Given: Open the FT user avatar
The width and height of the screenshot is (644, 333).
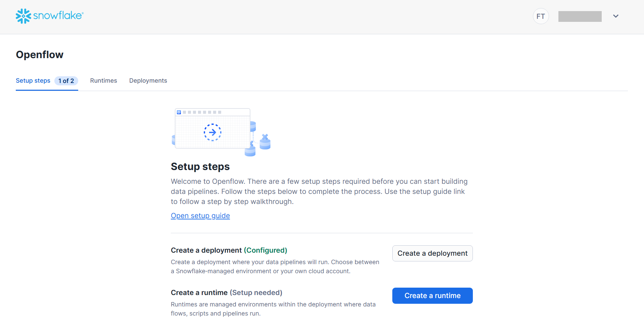Looking at the screenshot, I should point(541,16).
